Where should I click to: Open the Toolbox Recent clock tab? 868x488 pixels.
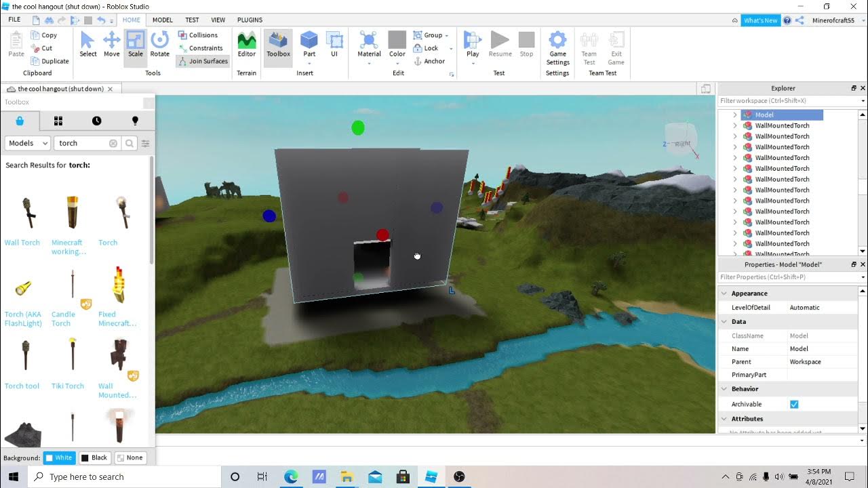[97, 121]
